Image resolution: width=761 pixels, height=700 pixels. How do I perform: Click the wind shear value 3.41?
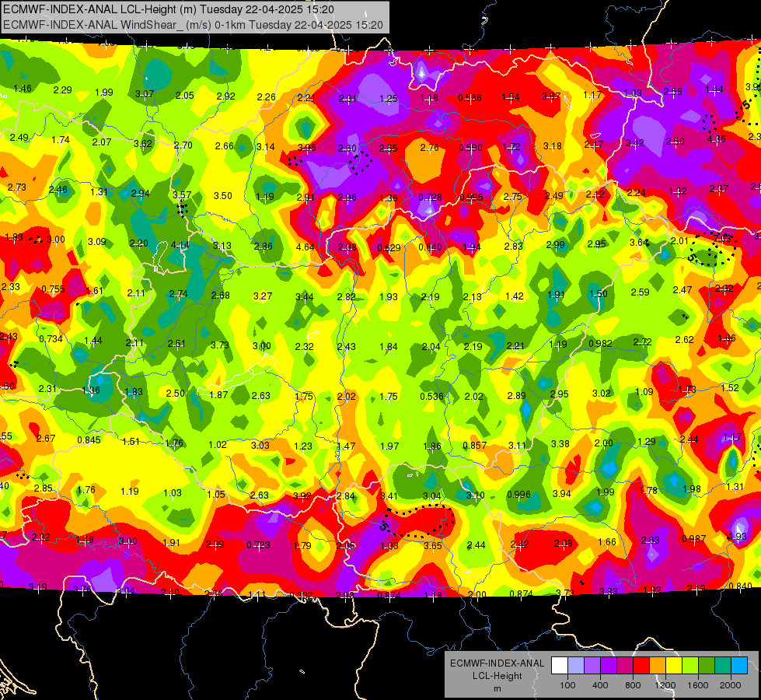coord(389,496)
